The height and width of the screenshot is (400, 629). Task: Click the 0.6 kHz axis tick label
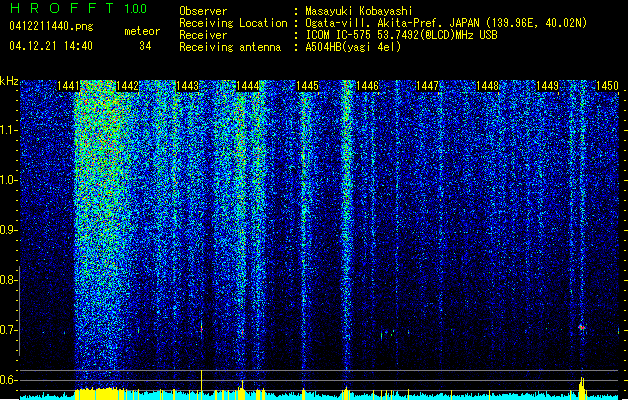click(x=8, y=380)
